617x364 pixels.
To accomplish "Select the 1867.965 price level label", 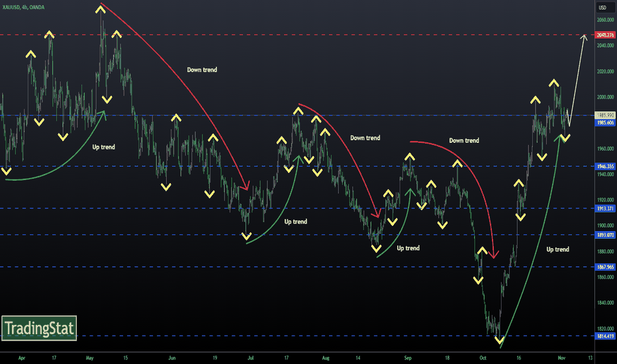I will [x=605, y=267].
